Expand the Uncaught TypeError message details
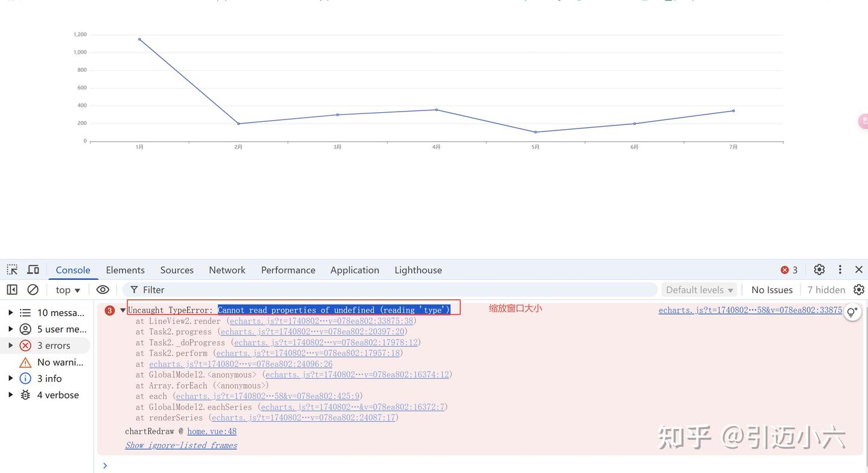 point(123,310)
